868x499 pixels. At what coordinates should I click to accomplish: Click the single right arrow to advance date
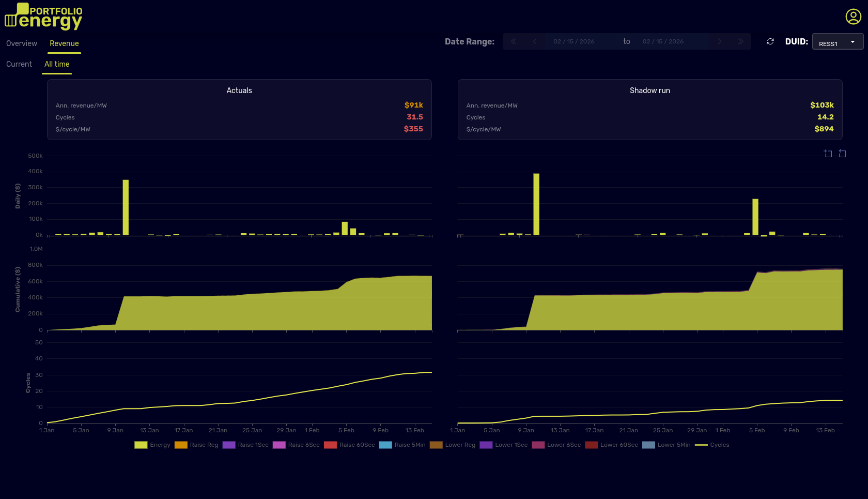pyautogui.click(x=719, y=41)
